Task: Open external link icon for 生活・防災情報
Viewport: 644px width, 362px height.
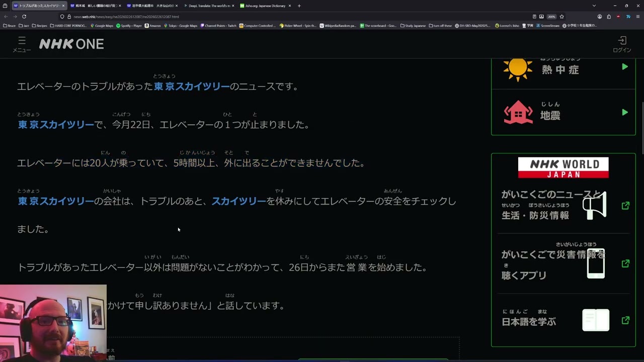Action: pos(625,206)
